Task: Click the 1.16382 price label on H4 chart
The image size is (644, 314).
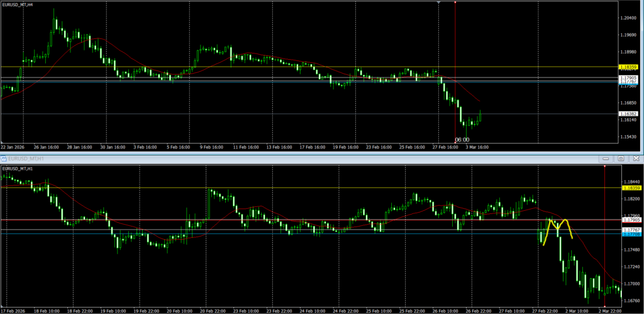Action: (629, 113)
